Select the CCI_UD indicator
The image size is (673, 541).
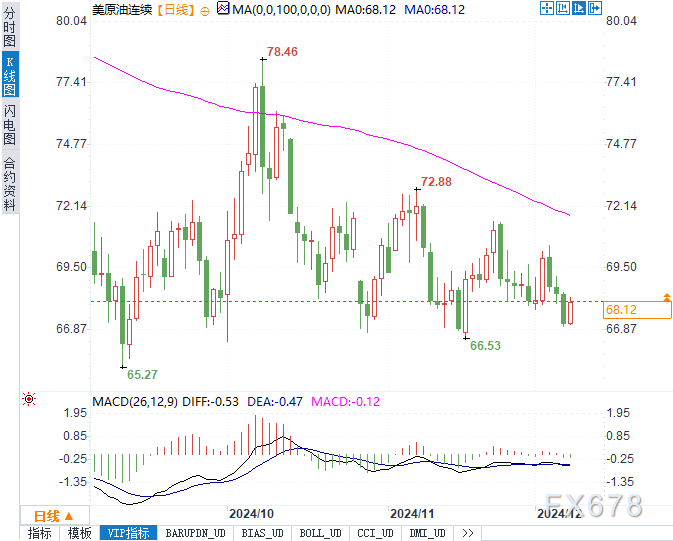[x=376, y=533]
